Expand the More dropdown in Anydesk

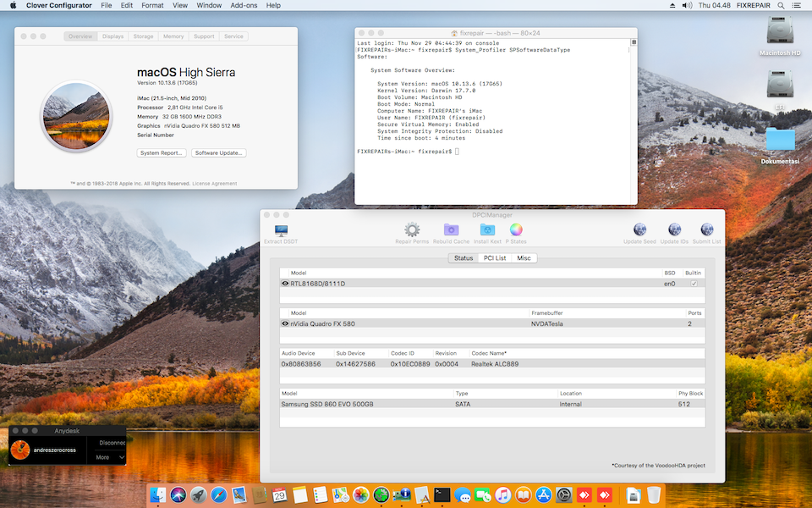pos(111,457)
